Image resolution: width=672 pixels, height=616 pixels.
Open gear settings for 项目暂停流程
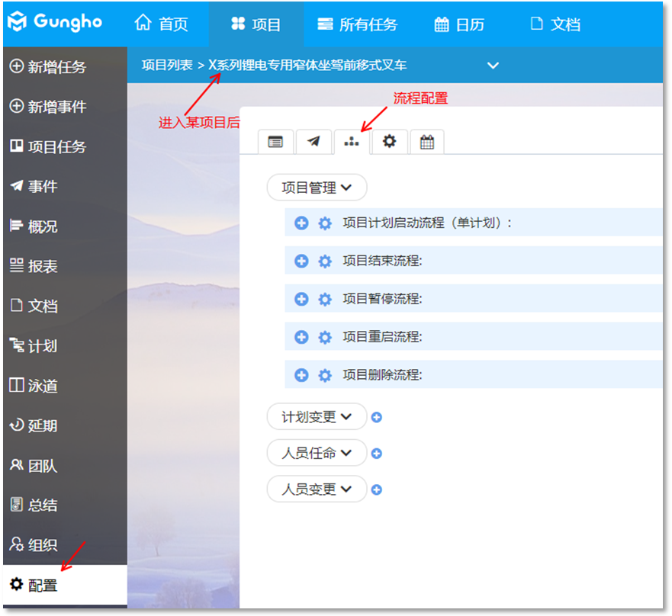[x=325, y=299]
